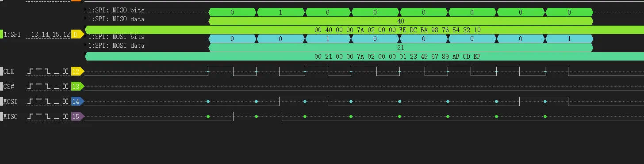Set falling edge trigger on CLK channel

coord(47,71)
